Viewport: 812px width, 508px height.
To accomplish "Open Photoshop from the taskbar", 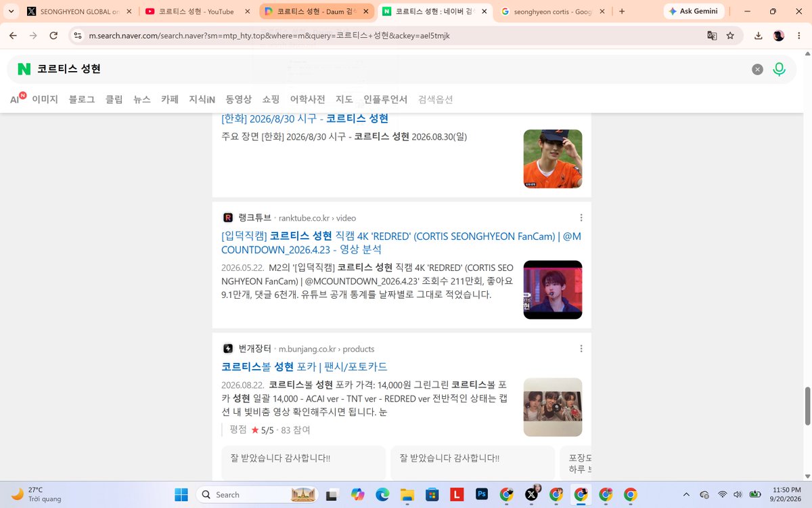I will [x=482, y=494].
